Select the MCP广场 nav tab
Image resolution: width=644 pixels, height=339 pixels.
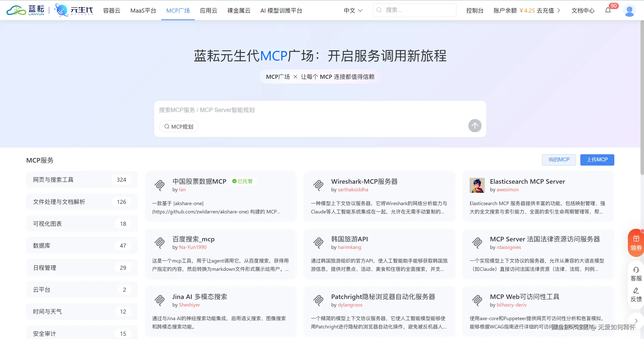click(x=178, y=11)
